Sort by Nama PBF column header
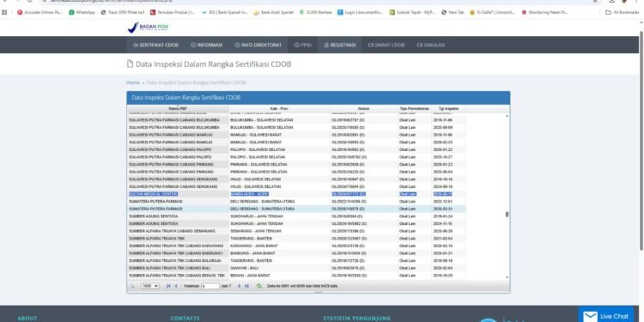Image resolution: width=644 pixels, height=322 pixels. (178, 108)
